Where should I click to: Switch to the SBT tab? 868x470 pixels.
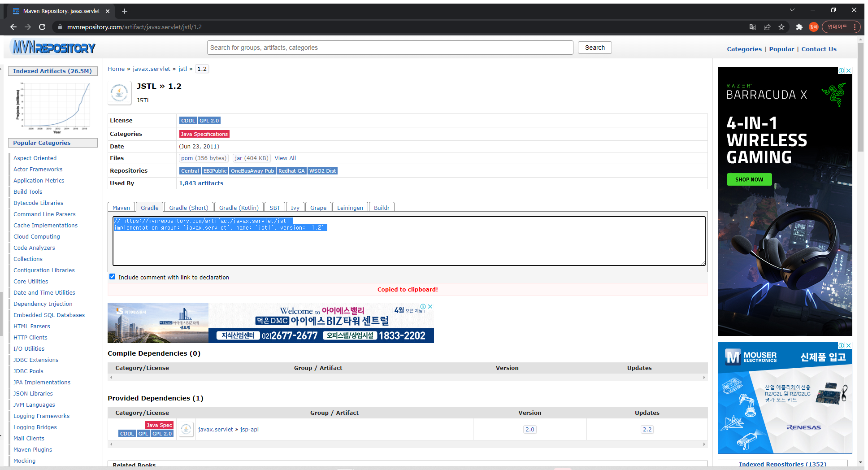point(275,207)
